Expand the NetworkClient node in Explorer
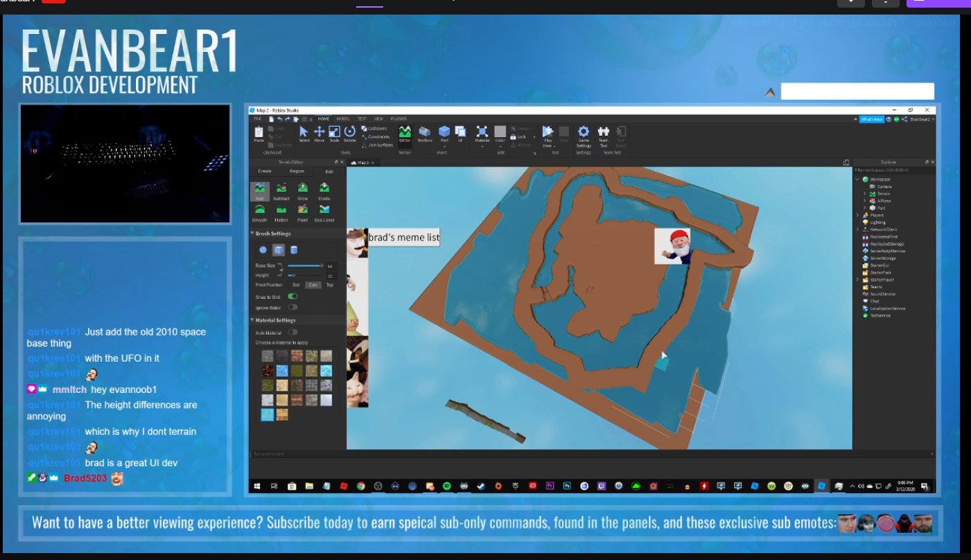This screenshot has height=560, width=971. coord(857,229)
